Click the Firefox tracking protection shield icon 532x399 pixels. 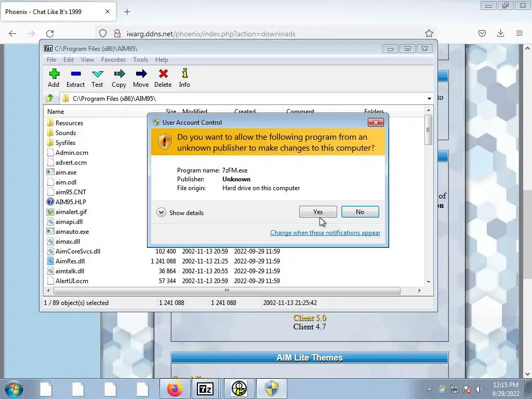coord(103,34)
